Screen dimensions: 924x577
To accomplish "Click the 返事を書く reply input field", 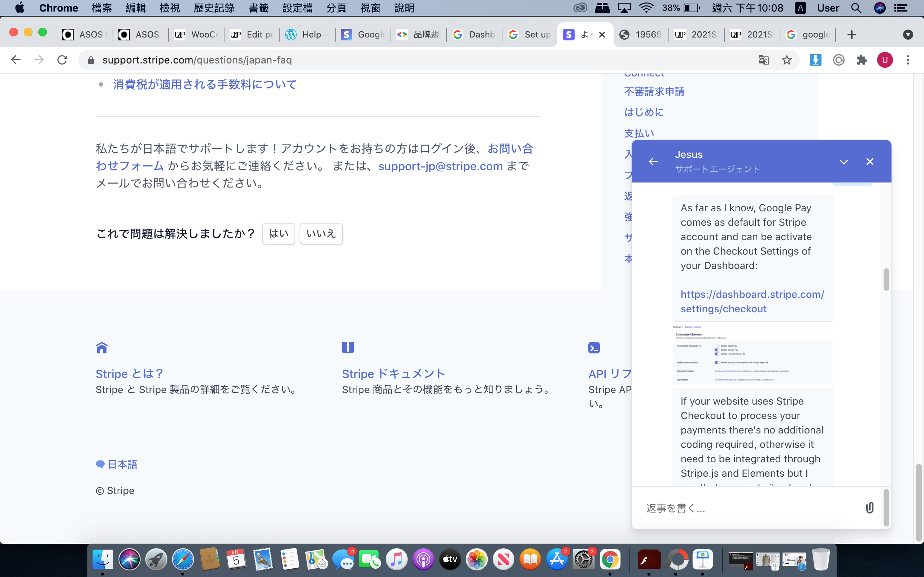I will [748, 508].
